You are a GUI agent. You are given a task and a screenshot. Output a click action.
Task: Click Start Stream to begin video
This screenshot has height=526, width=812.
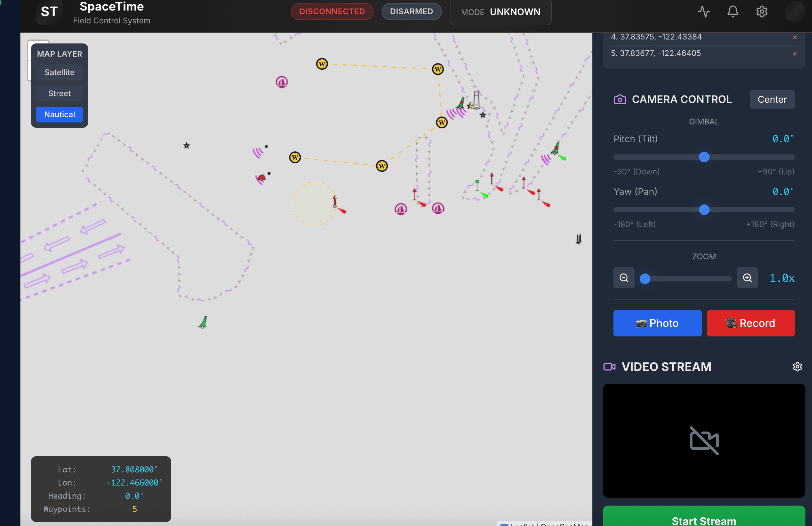tap(704, 520)
